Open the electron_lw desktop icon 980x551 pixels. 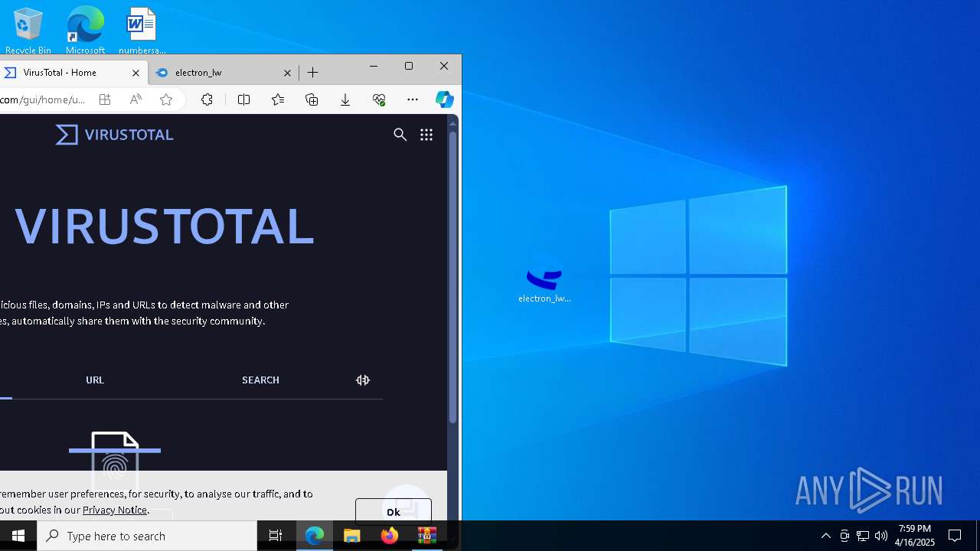544,280
